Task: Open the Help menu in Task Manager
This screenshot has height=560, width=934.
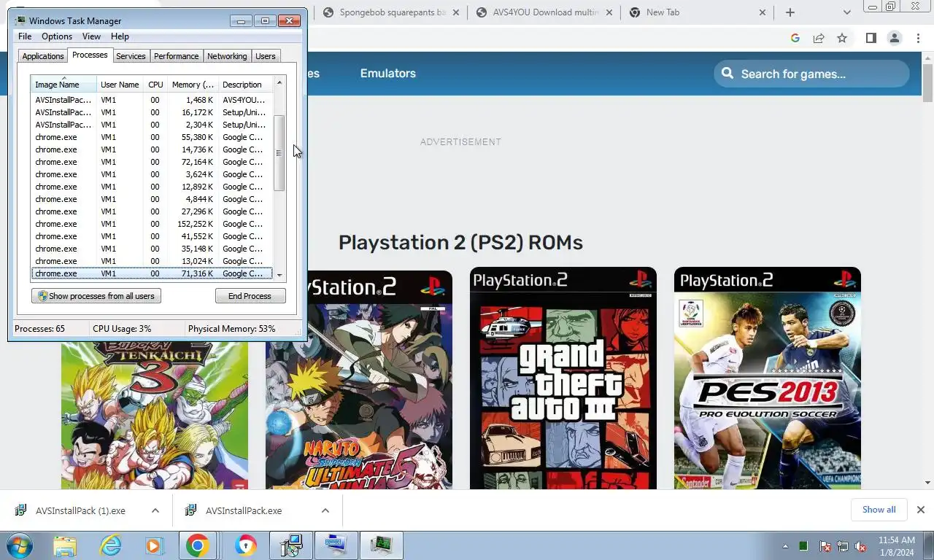Action: point(120,36)
